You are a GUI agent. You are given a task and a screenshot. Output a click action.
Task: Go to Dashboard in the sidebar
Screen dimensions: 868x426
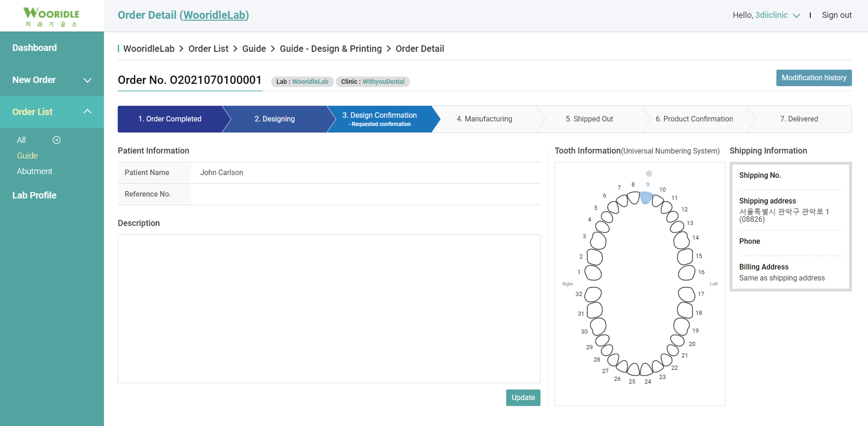[x=34, y=48]
